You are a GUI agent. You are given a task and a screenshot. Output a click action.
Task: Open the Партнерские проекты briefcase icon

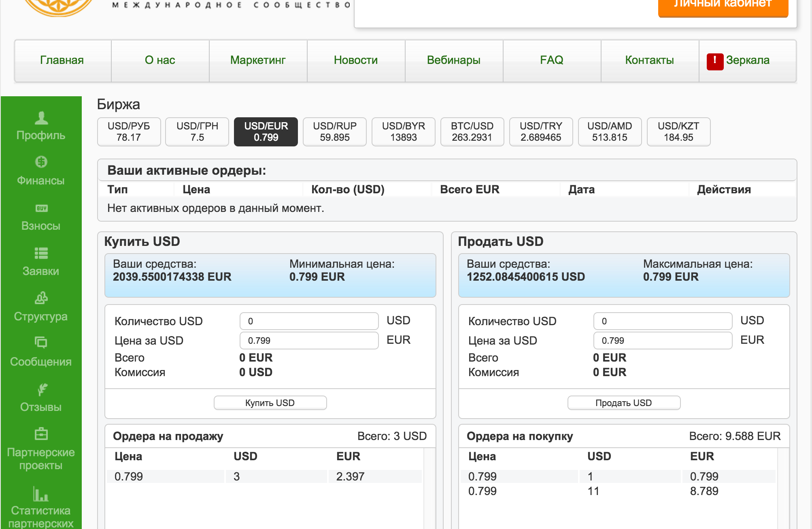[41, 434]
